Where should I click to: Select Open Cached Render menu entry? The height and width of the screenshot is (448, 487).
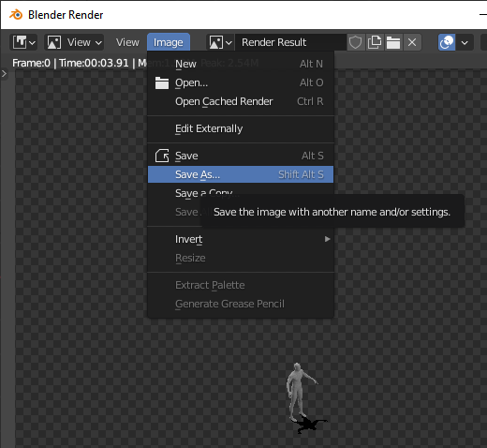coord(241,101)
